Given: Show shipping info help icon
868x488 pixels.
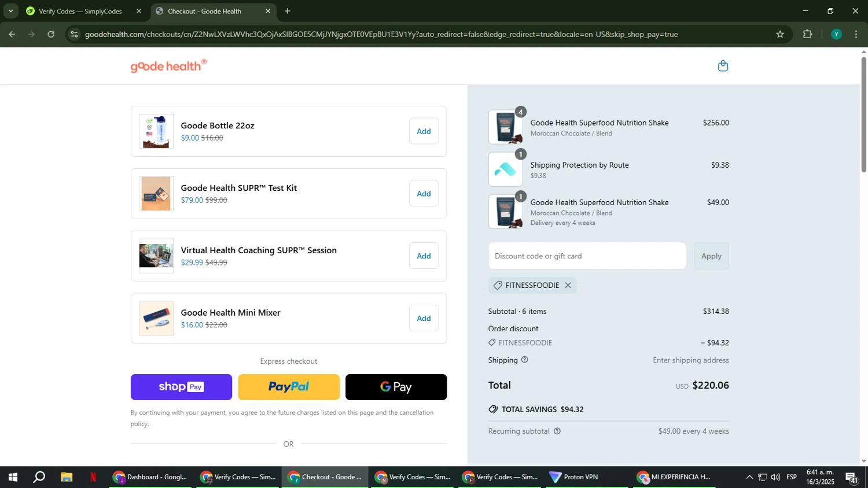Looking at the screenshot, I should (x=525, y=360).
